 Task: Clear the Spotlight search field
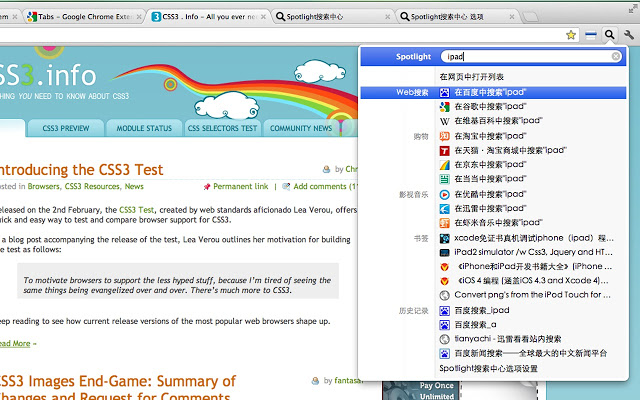[x=616, y=56]
